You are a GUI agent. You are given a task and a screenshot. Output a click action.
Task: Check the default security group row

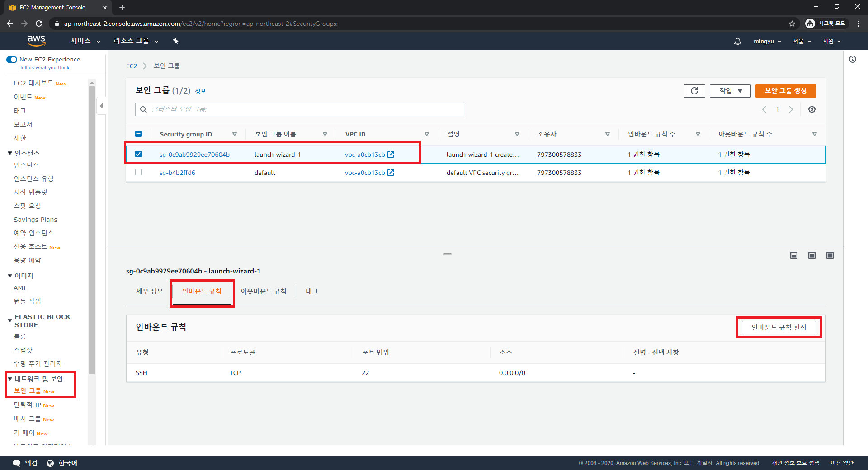(x=138, y=172)
